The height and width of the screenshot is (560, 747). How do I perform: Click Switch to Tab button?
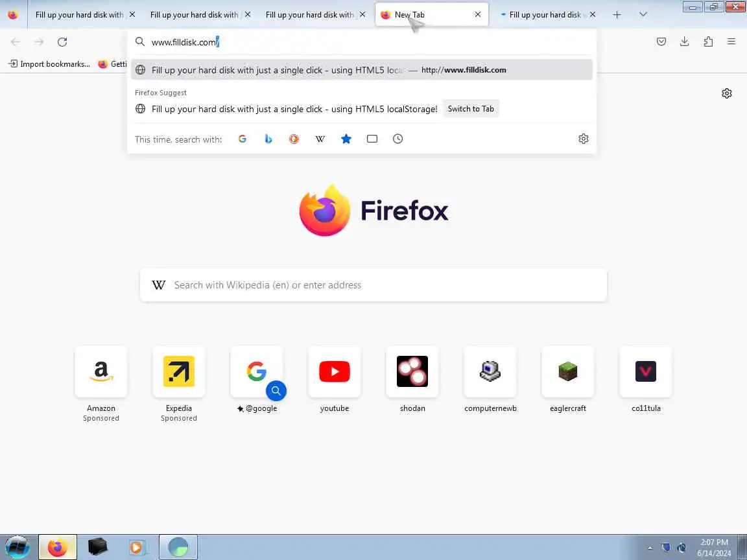coord(471,109)
